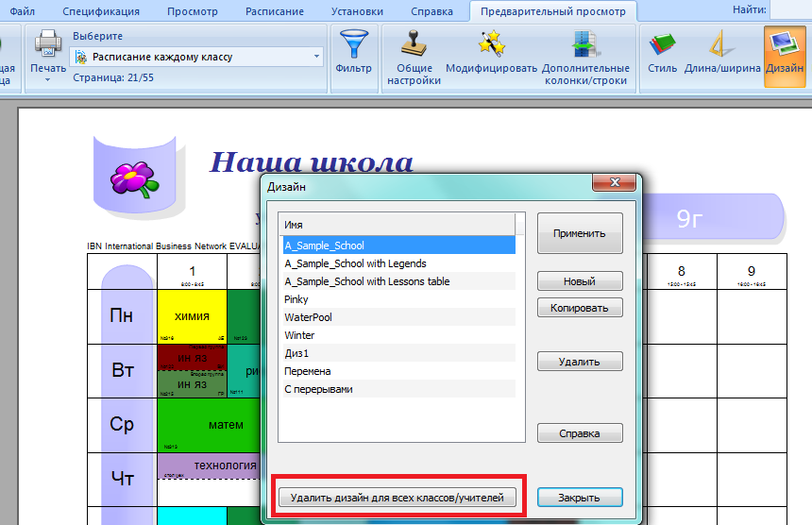Select WaterPool design in the list
The image size is (812, 525).
[x=308, y=317]
